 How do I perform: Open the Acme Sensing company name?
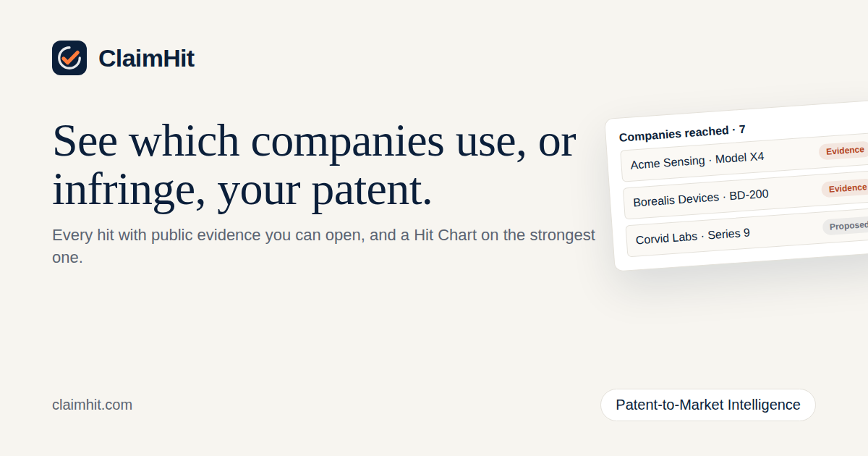668,161
